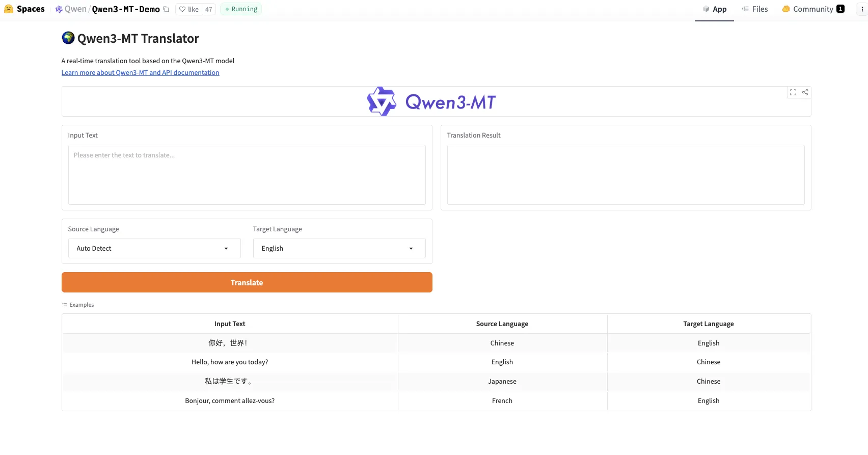Open the Qwen3-MT-Demo Space link
The width and height of the screenshot is (868, 455).
click(126, 9)
